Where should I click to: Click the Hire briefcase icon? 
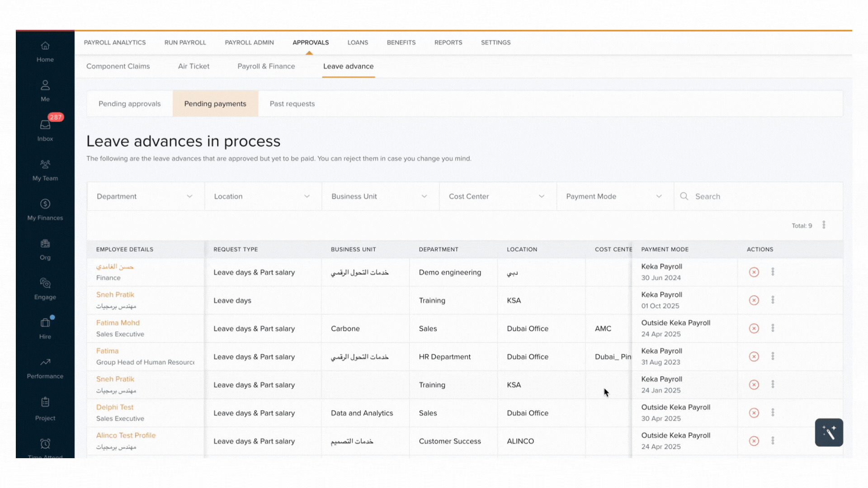pos(45,323)
